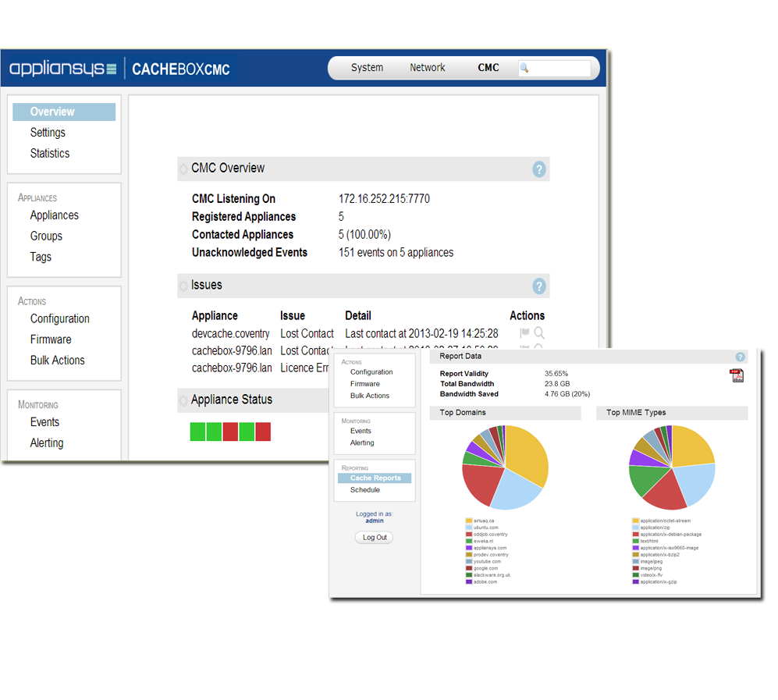This screenshot has width=778, height=700.
Task: Click the listening address 172.16.252.215:7770
Action: tap(384, 199)
